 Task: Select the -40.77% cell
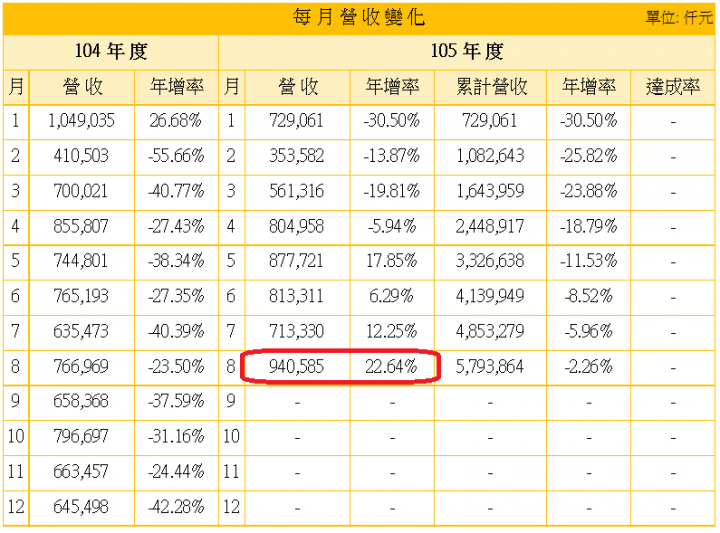(176, 191)
